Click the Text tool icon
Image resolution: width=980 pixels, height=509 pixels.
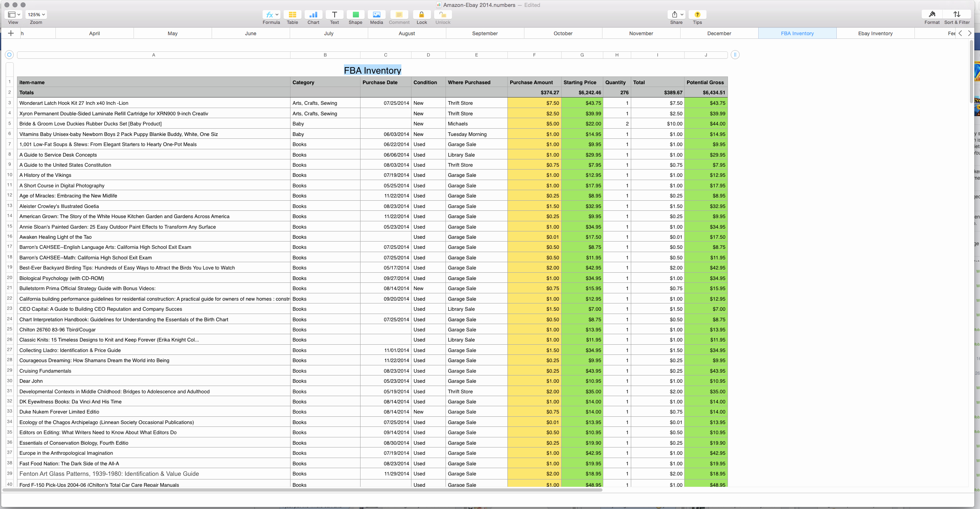point(335,14)
